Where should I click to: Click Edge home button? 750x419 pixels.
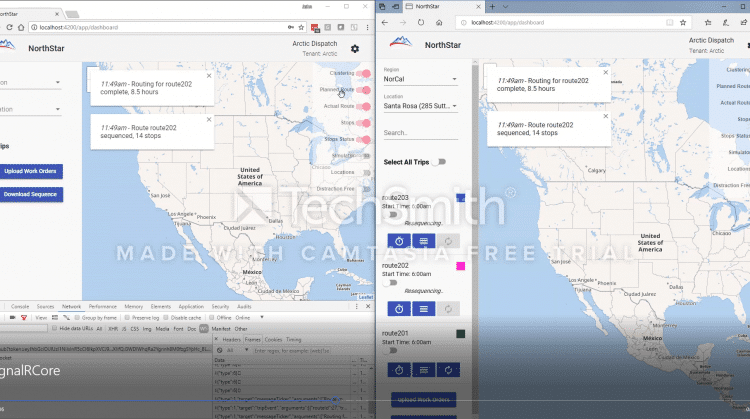[x=439, y=22]
